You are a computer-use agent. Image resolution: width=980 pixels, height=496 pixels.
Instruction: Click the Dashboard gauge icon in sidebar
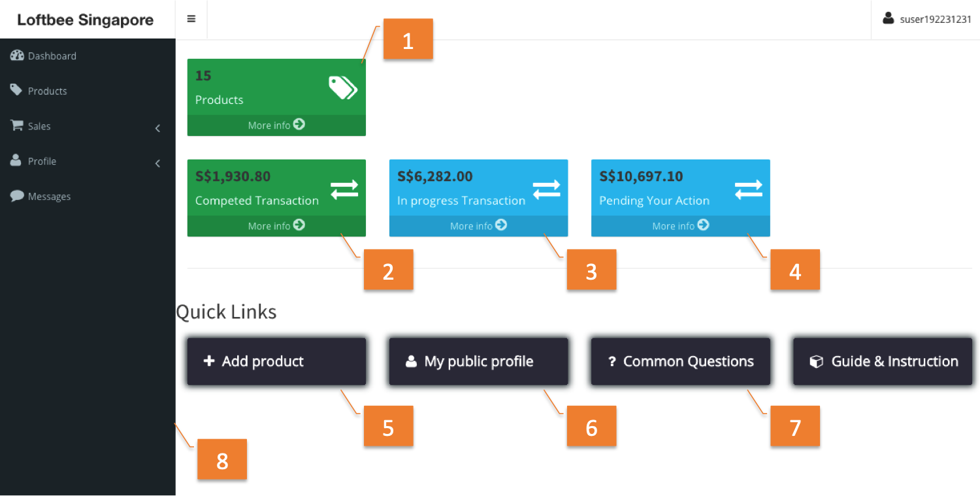pos(17,56)
